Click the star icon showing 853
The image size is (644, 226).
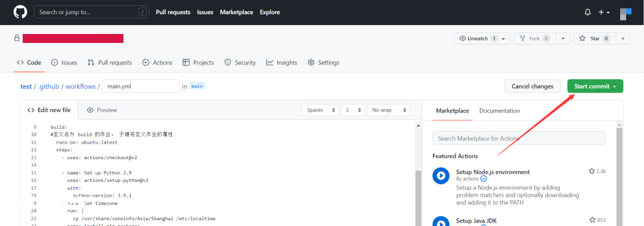(592, 220)
